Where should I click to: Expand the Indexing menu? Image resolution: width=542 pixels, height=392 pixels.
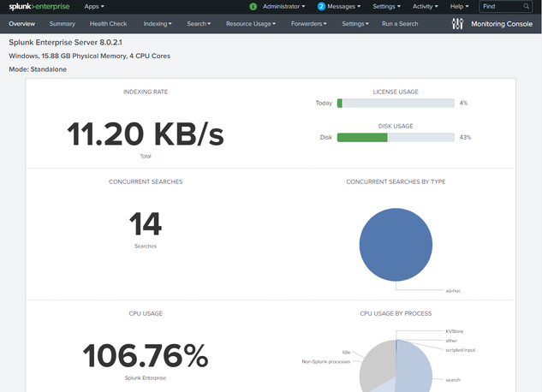point(158,24)
